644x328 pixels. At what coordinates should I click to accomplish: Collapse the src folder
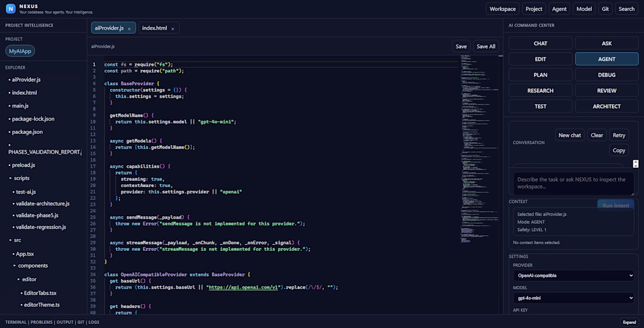click(17, 240)
